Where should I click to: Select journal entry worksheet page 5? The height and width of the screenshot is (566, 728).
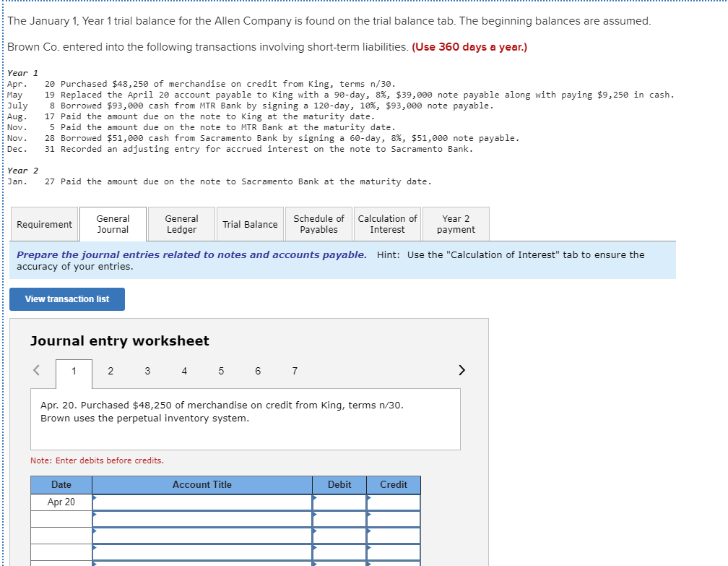pyautogui.click(x=221, y=371)
